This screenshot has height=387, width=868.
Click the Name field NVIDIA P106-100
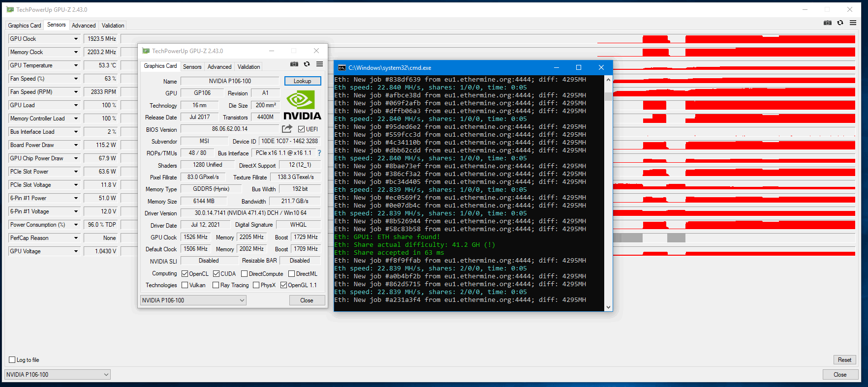tap(230, 81)
